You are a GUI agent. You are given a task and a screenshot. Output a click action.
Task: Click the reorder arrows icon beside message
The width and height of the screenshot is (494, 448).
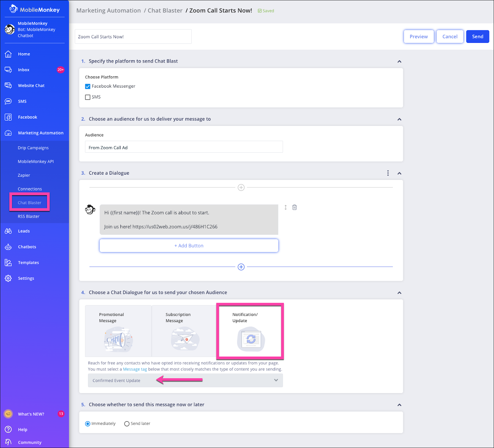286,207
